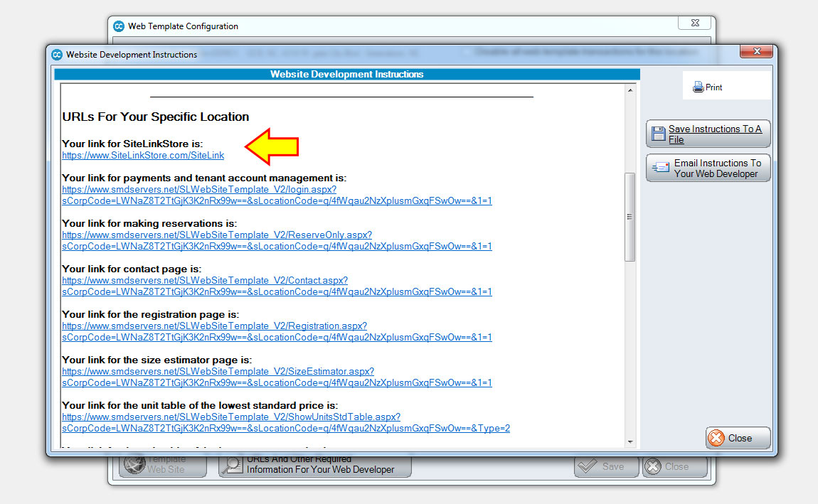Open the SizeEstimator.aspx page link
Image resolution: width=818 pixels, height=504 pixels.
pos(277,377)
